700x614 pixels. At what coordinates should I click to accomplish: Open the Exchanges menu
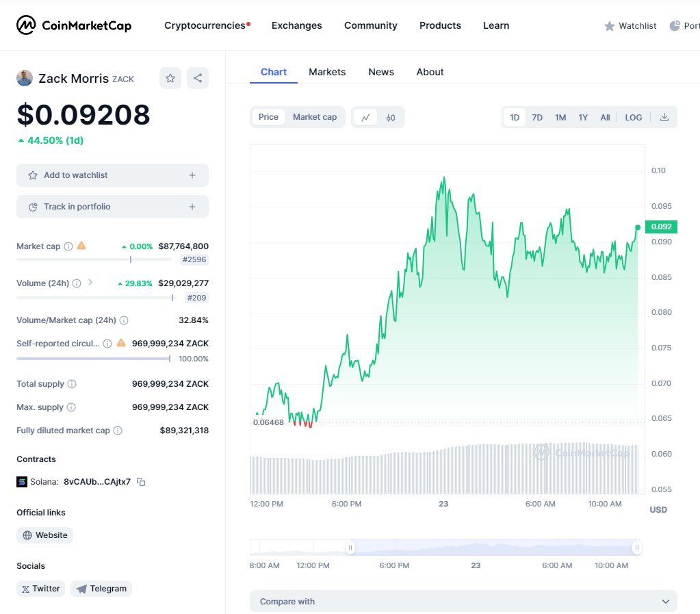pyautogui.click(x=296, y=25)
